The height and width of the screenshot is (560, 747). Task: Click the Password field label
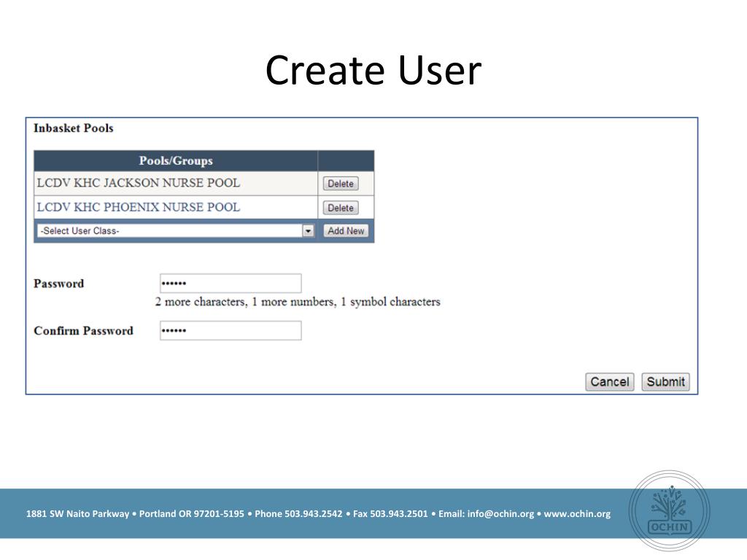point(58,284)
